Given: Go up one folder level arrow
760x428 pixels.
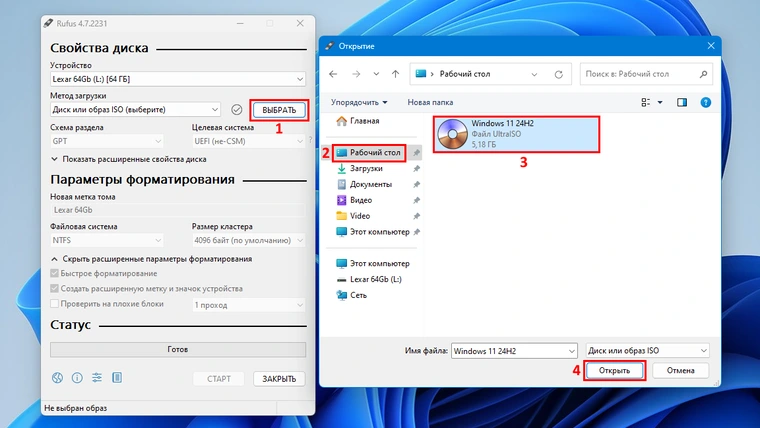Looking at the screenshot, I should [x=396, y=73].
